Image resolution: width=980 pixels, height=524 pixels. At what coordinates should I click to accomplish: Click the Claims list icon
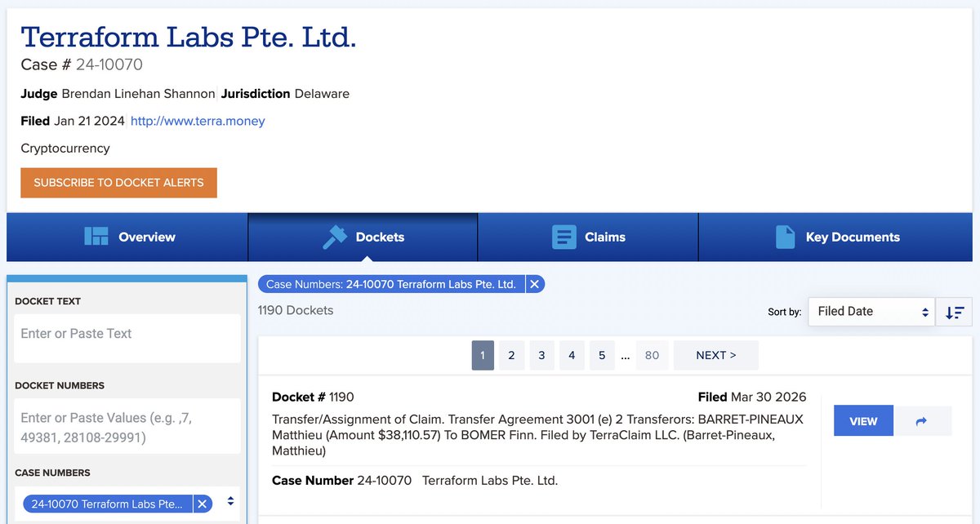(x=563, y=237)
